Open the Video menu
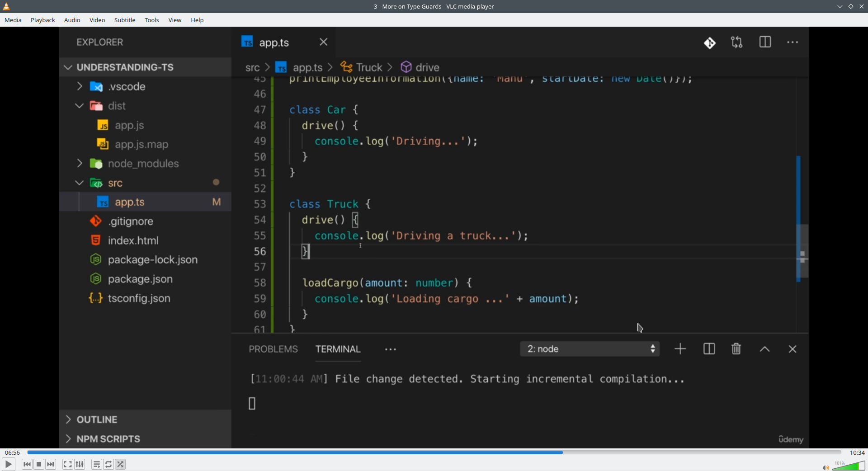The image size is (868, 471). 97,20
